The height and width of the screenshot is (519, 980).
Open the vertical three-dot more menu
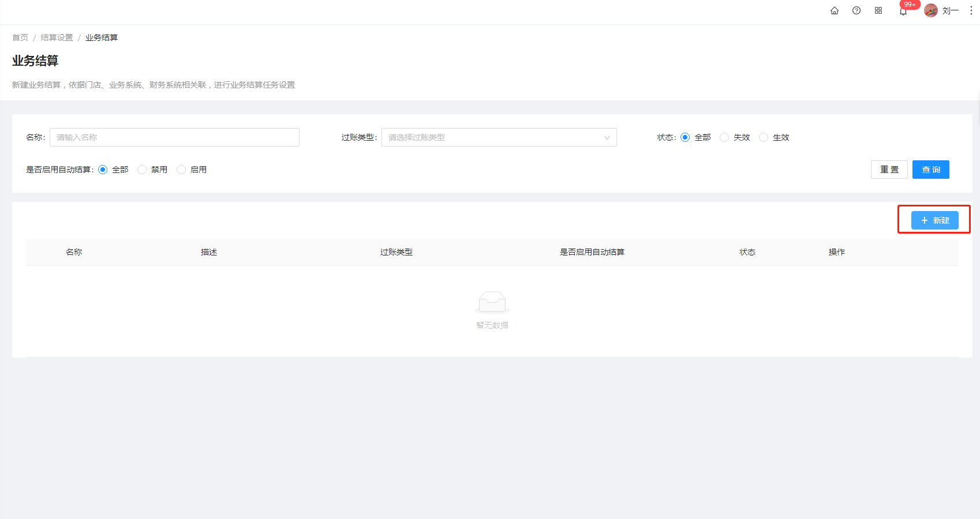click(x=971, y=10)
